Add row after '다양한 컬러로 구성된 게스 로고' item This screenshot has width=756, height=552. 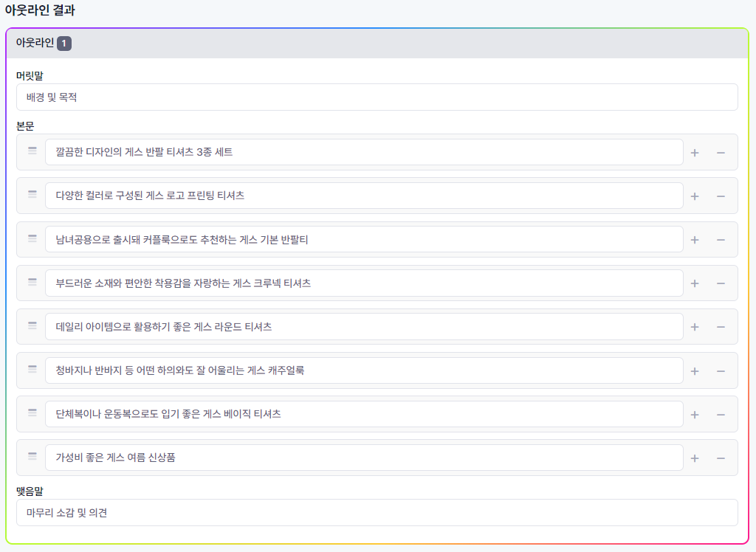click(x=695, y=196)
